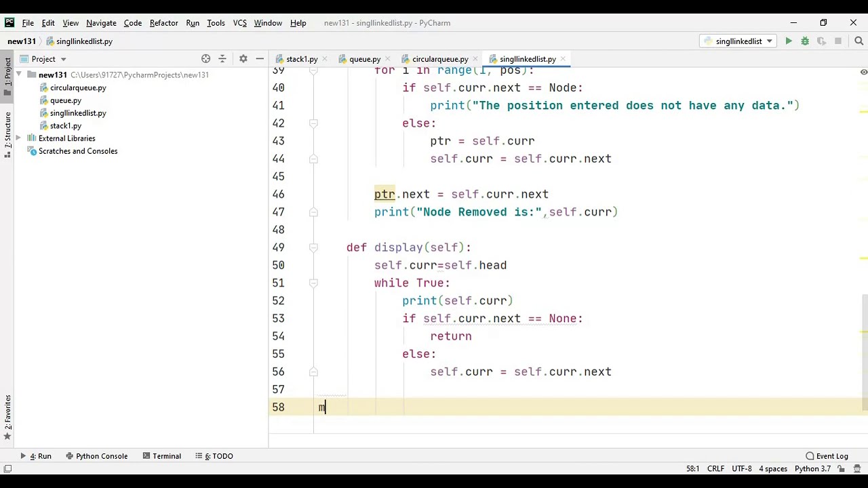Click the 4 spaces indent setting
This screenshot has width=868, height=488.
click(773, 469)
